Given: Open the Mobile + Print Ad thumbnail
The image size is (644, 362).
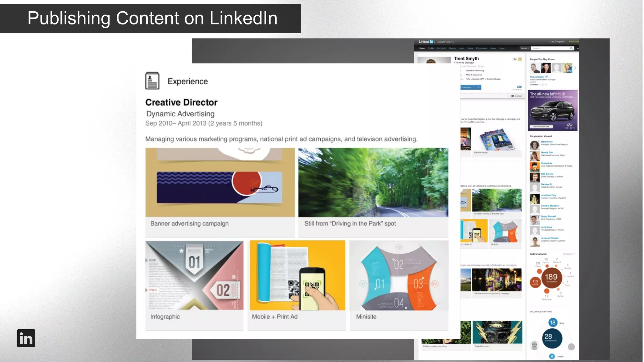Looking at the screenshot, I should pyautogui.click(x=297, y=275).
